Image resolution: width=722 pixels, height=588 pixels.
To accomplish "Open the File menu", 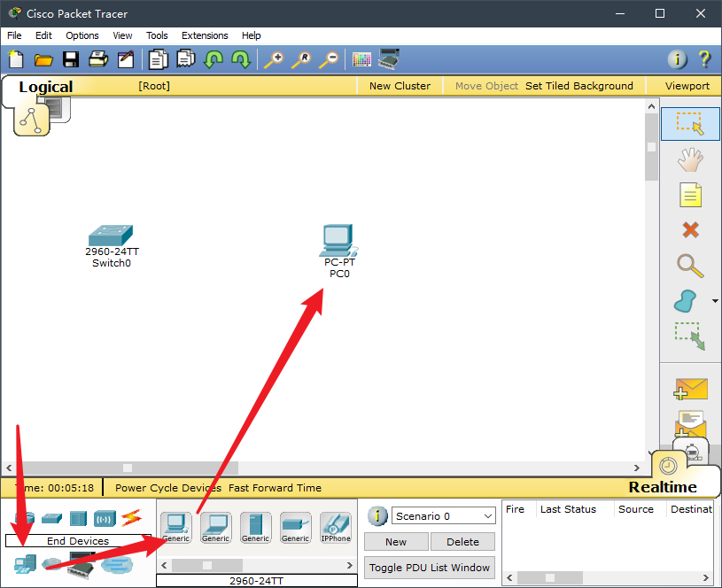I will 14,35.
